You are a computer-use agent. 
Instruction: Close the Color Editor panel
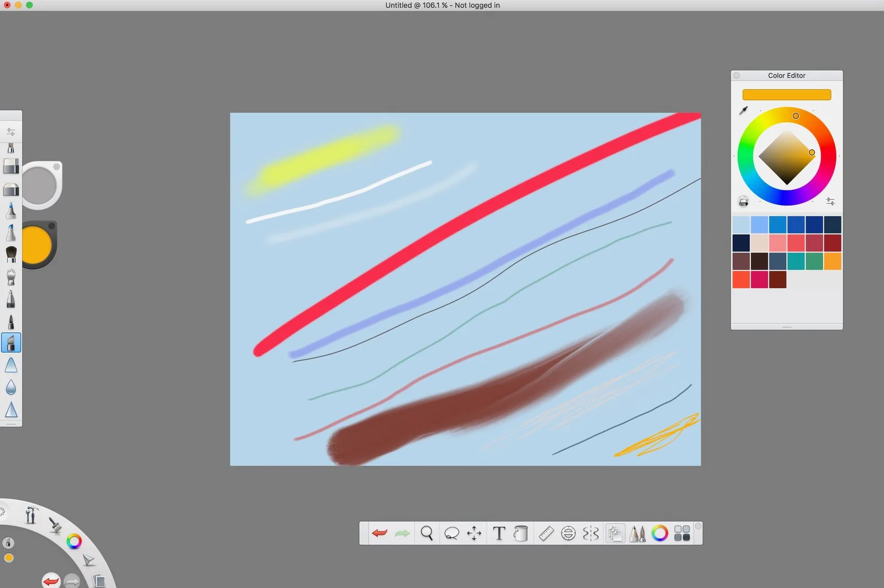pos(736,76)
